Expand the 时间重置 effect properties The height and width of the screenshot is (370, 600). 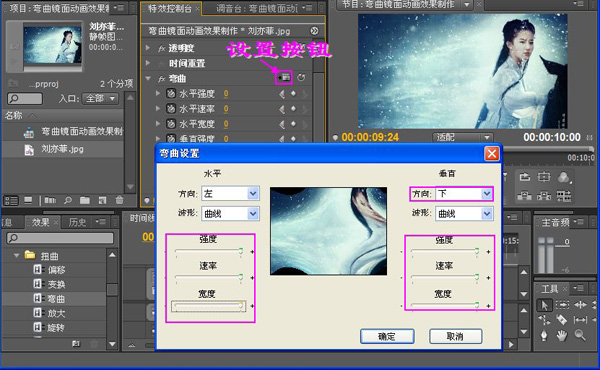[x=148, y=63]
